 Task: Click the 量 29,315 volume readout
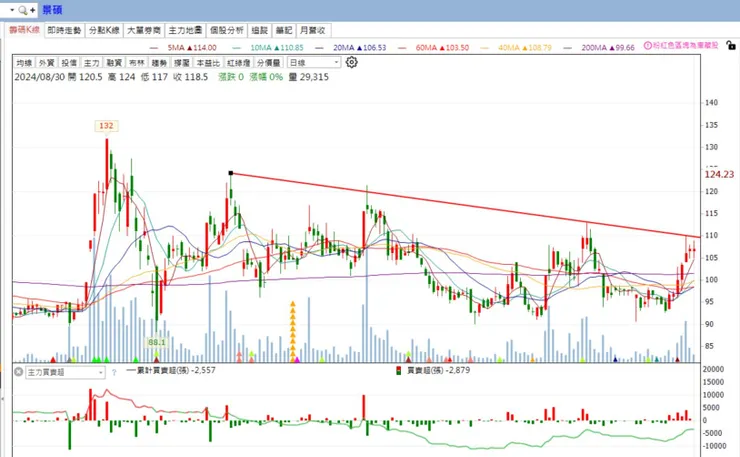tap(309, 77)
